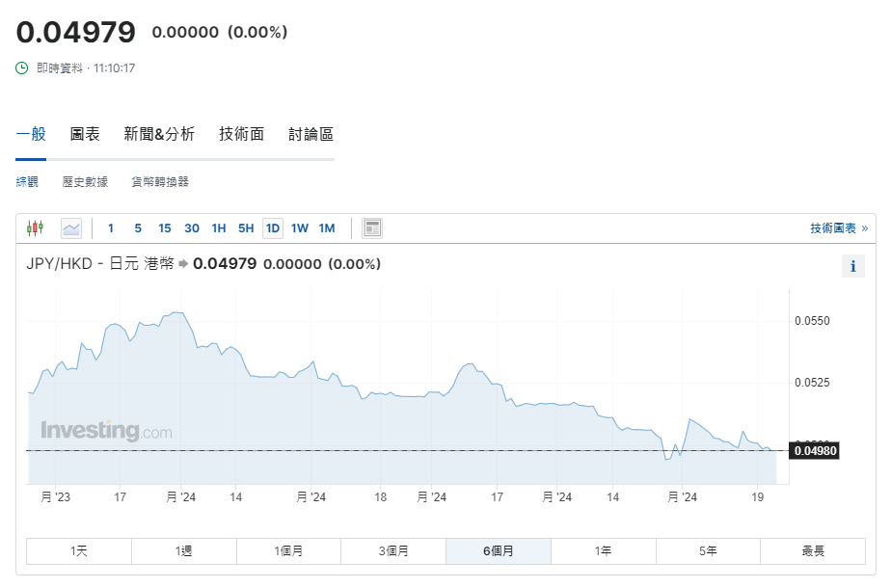Select the 1-minute interval
The height and width of the screenshot is (588, 891).
111,228
